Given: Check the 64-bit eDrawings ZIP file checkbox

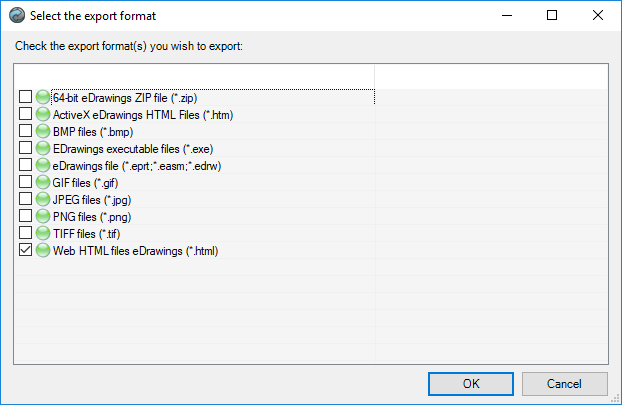Looking at the screenshot, I should 26,97.
